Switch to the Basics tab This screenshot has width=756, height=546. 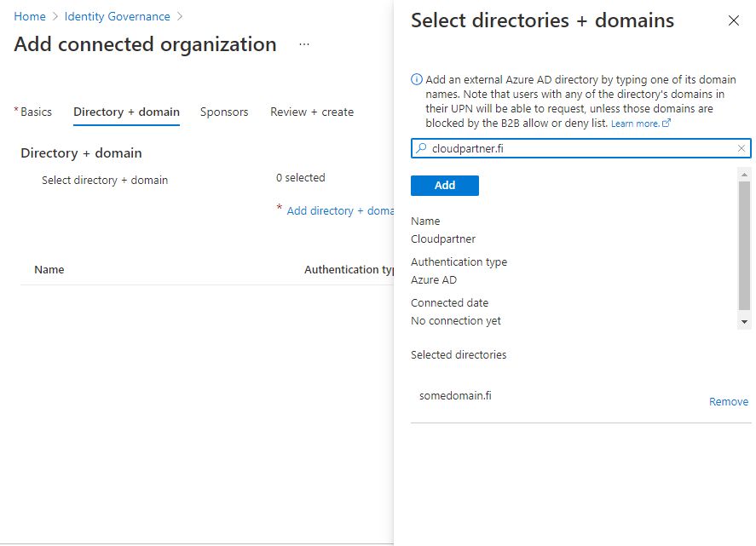point(36,112)
